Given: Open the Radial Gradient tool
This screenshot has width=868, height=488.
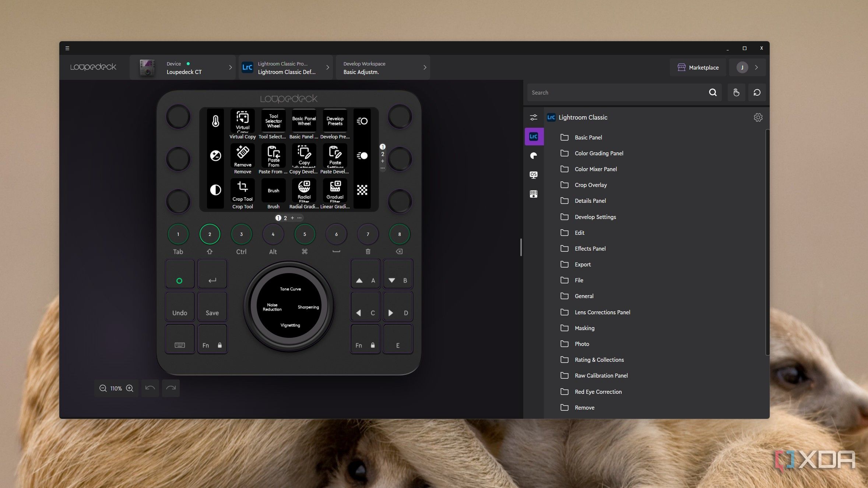Looking at the screenshot, I should point(304,192).
